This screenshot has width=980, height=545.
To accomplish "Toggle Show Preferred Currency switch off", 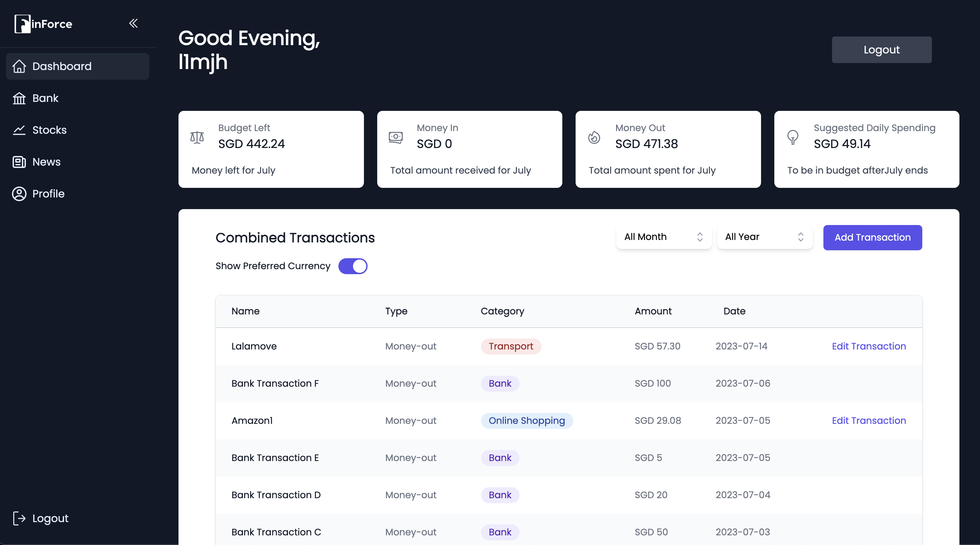I will click(353, 266).
